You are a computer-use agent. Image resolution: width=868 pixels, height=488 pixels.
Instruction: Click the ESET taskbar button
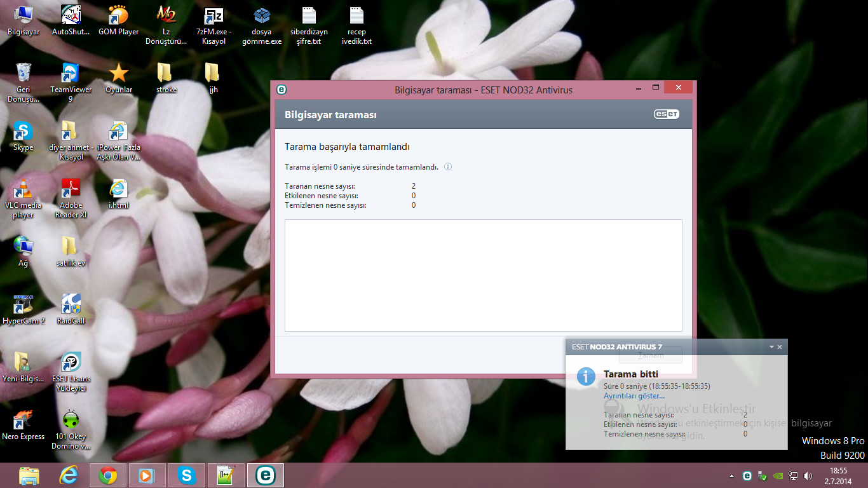[x=265, y=475]
